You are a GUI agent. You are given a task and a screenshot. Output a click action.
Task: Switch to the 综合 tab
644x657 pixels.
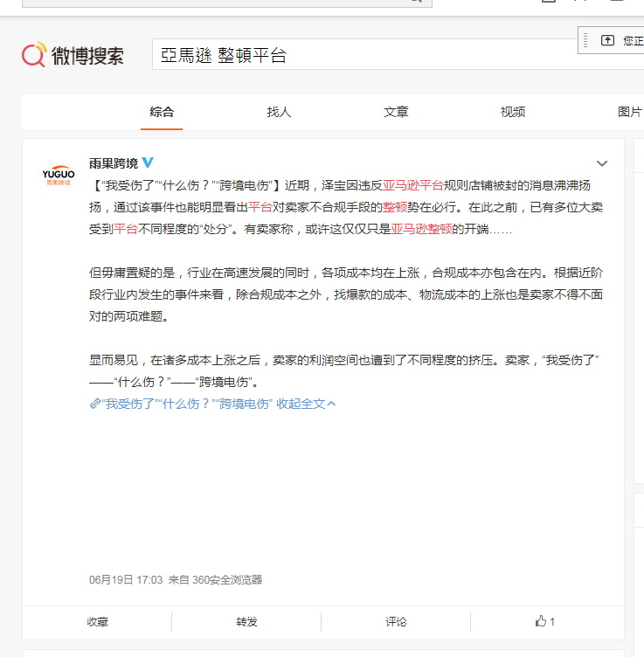pyautogui.click(x=162, y=112)
